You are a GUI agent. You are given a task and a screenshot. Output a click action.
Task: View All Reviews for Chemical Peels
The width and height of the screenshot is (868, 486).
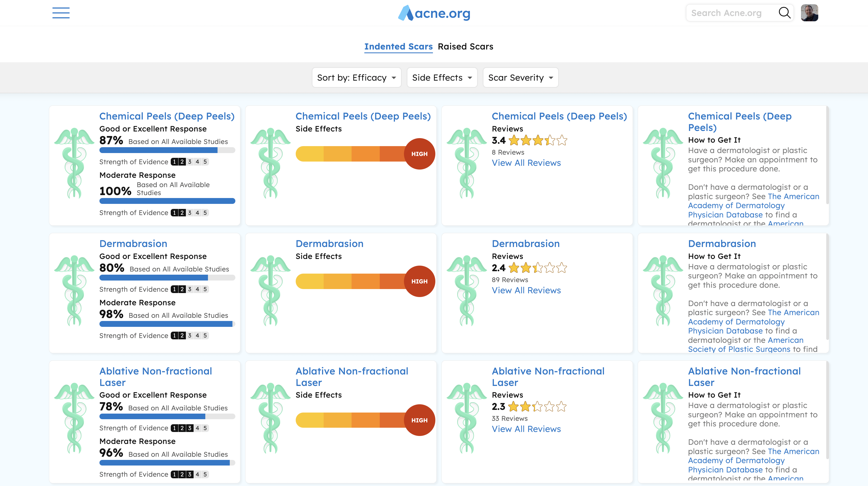click(x=526, y=163)
